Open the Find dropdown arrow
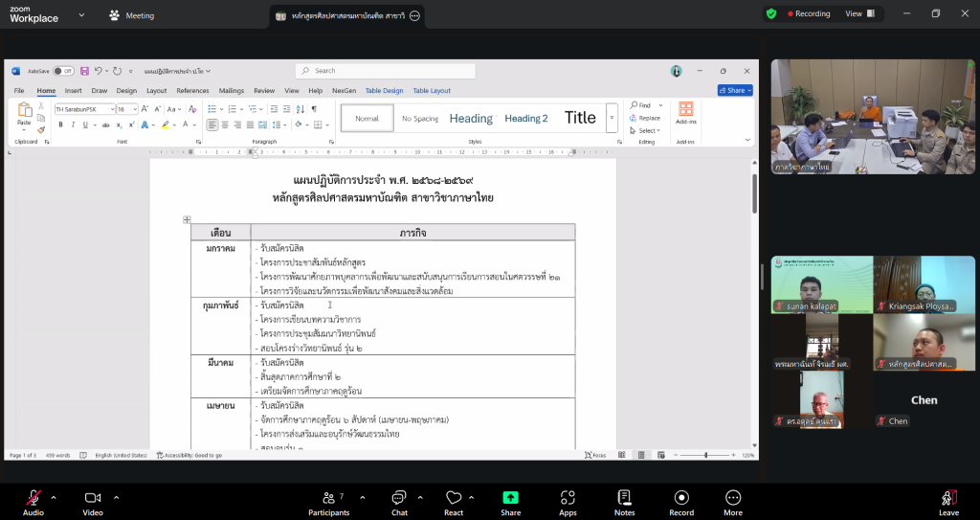The height and width of the screenshot is (520, 980). click(x=660, y=105)
